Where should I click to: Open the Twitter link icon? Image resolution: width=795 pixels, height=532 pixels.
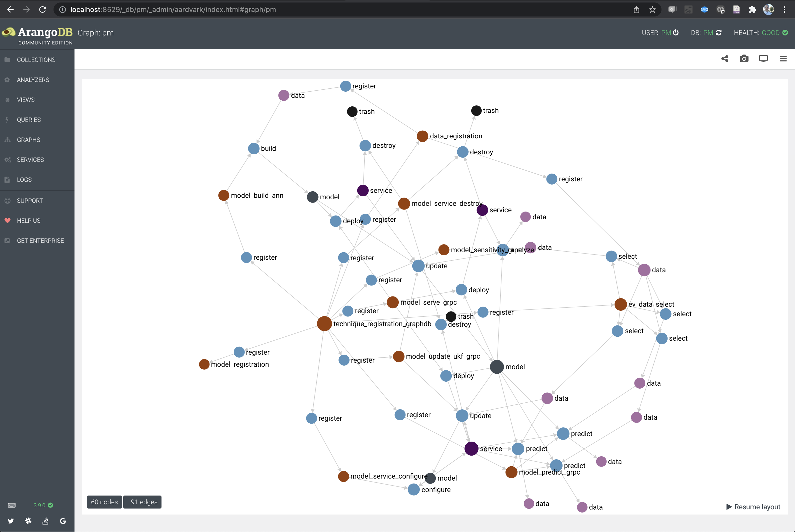pos(10,521)
